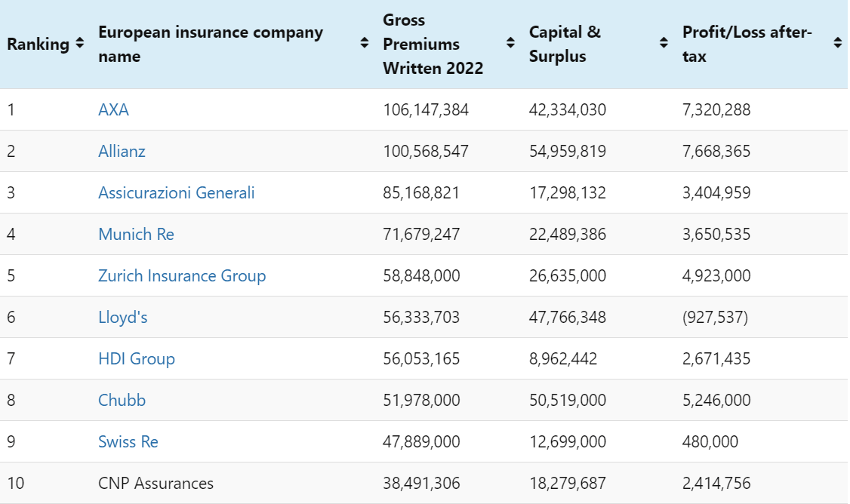Click Profit/Loss after-tax sort arrows
Screen dimensions: 850x504
[x=837, y=44]
